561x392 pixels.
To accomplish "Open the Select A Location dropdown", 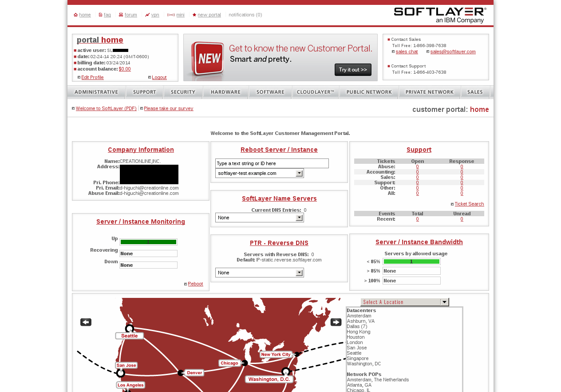I will click(405, 302).
